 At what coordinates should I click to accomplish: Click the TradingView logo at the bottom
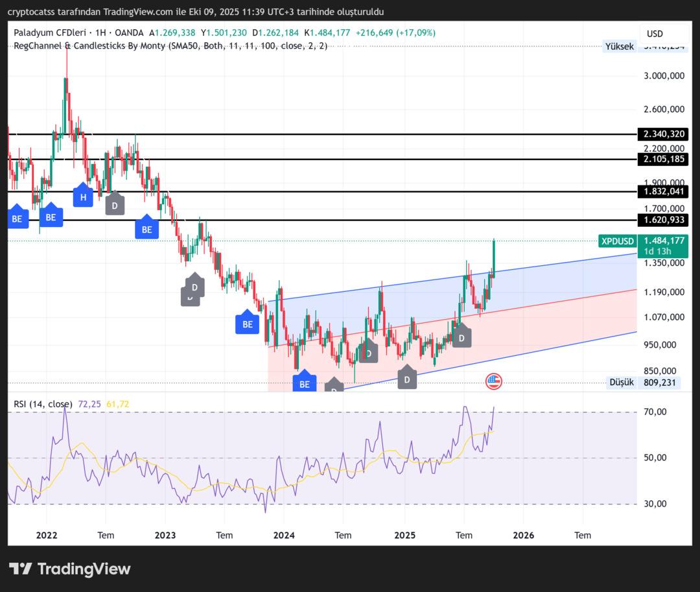(70, 569)
